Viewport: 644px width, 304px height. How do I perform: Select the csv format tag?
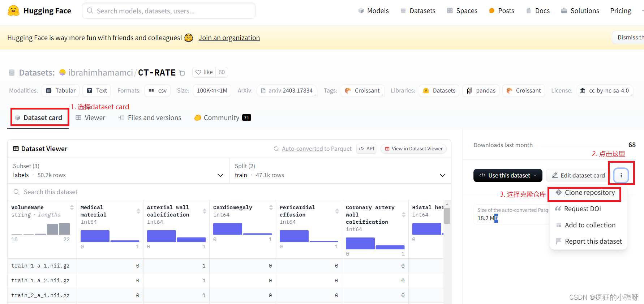[x=158, y=90]
